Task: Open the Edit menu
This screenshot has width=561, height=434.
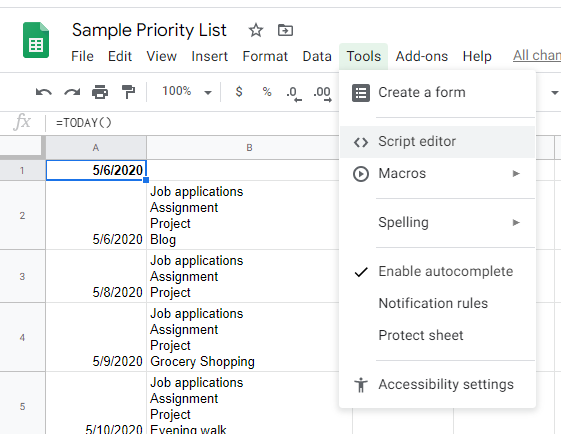Action: [120, 56]
